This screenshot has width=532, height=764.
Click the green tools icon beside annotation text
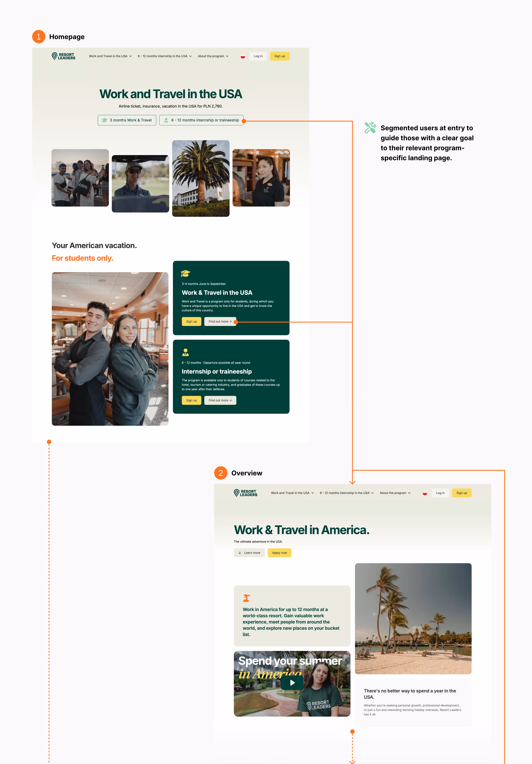coord(370,128)
